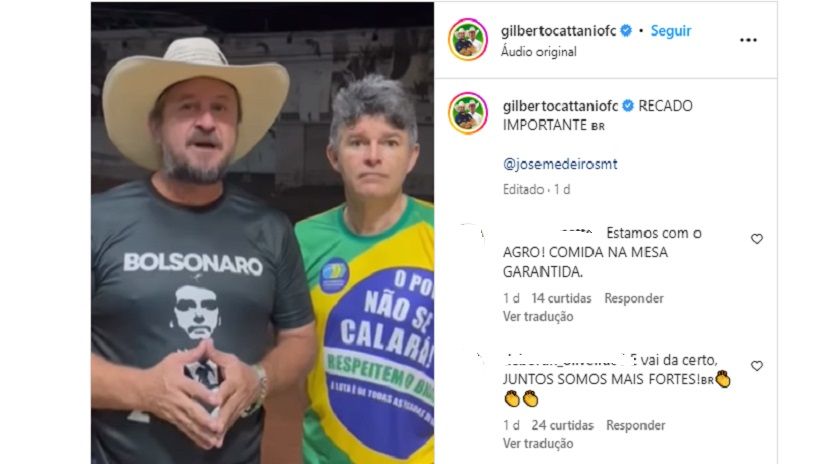
Task: View the 14 curtidas likes list
Action: (561, 298)
